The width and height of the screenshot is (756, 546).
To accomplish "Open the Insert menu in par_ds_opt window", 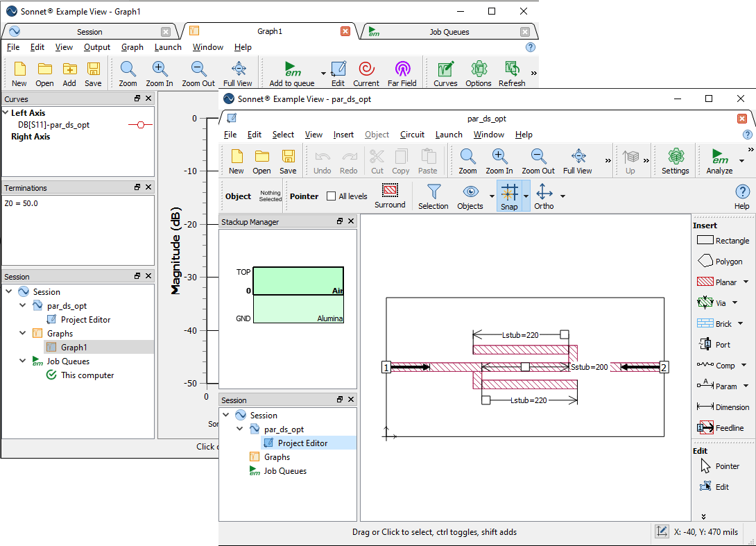I will coord(343,135).
